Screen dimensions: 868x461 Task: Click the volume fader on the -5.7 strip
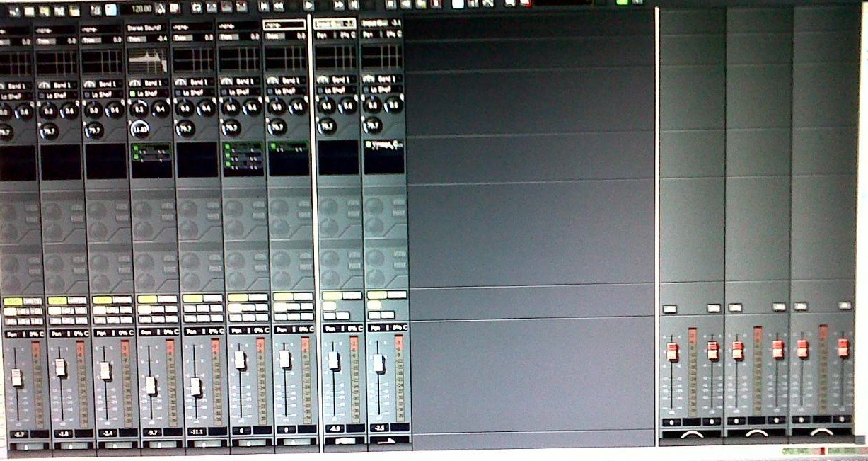point(16,377)
